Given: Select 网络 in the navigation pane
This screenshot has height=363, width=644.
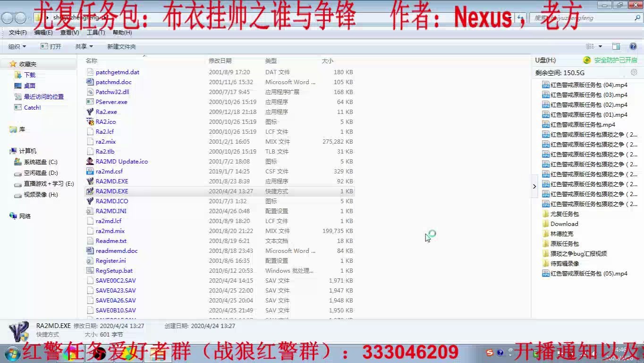Looking at the screenshot, I should (x=25, y=216).
